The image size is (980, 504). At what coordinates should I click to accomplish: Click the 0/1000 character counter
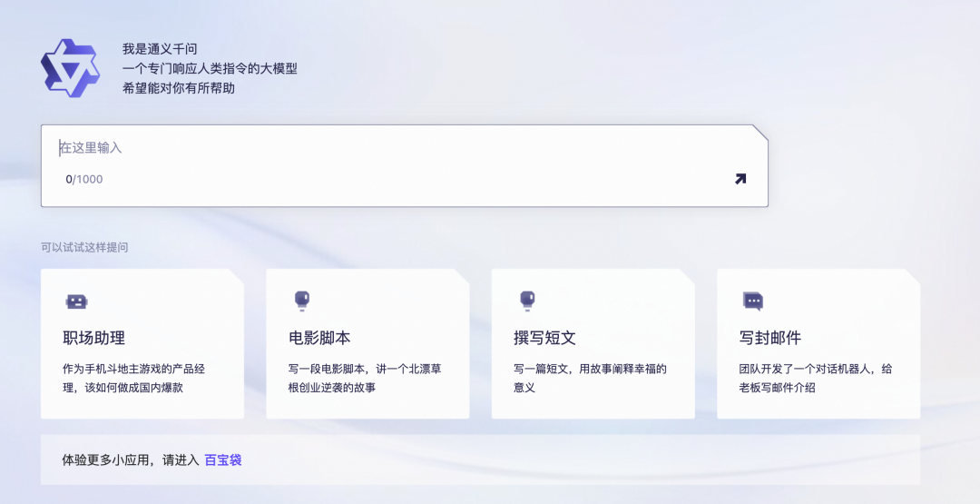(83, 180)
